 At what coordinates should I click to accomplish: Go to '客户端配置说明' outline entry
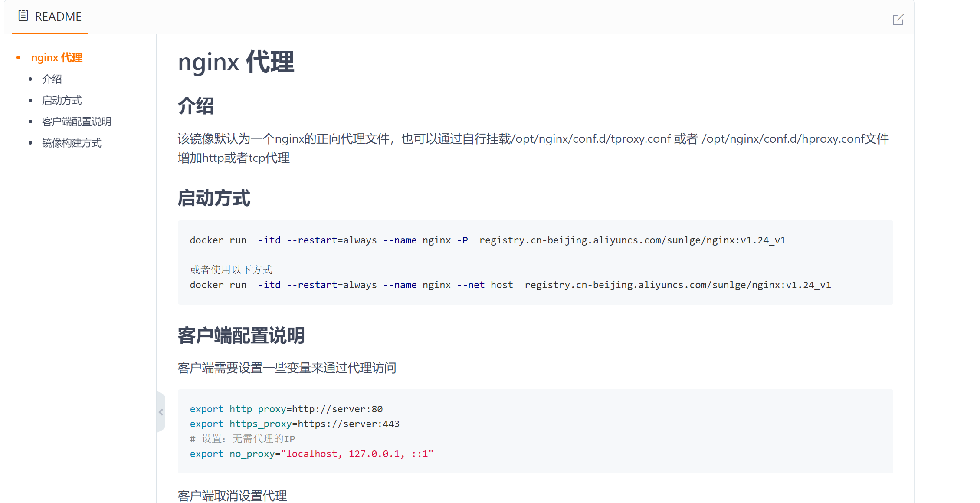pos(77,122)
